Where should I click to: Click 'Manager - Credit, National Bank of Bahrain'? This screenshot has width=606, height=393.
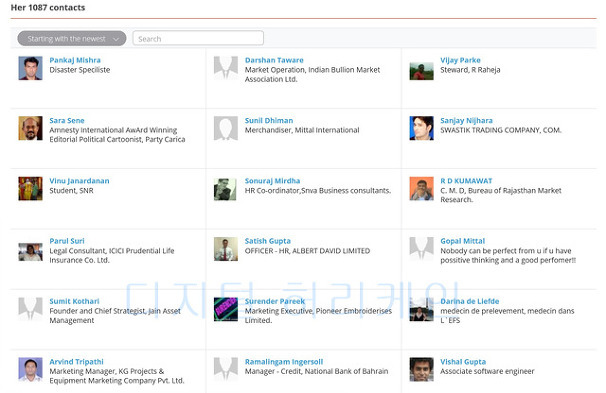point(316,371)
